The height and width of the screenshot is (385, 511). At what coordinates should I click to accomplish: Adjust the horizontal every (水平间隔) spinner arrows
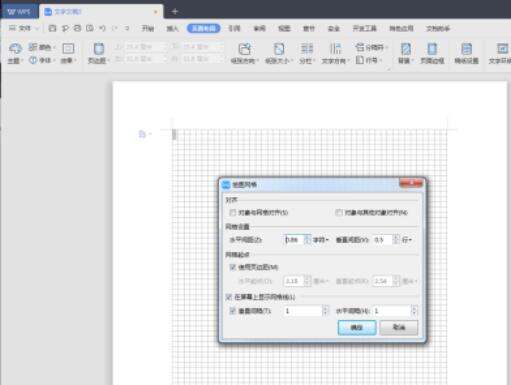[415, 311]
